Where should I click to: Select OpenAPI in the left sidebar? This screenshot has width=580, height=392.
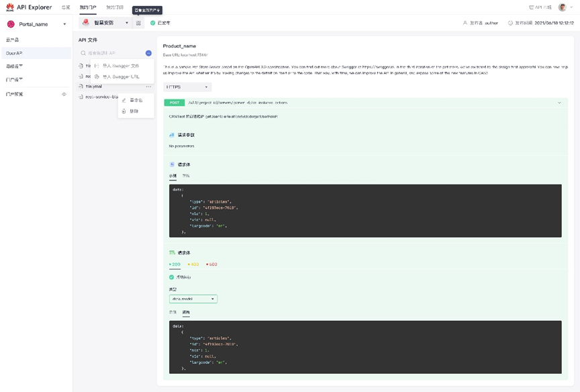coord(14,53)
